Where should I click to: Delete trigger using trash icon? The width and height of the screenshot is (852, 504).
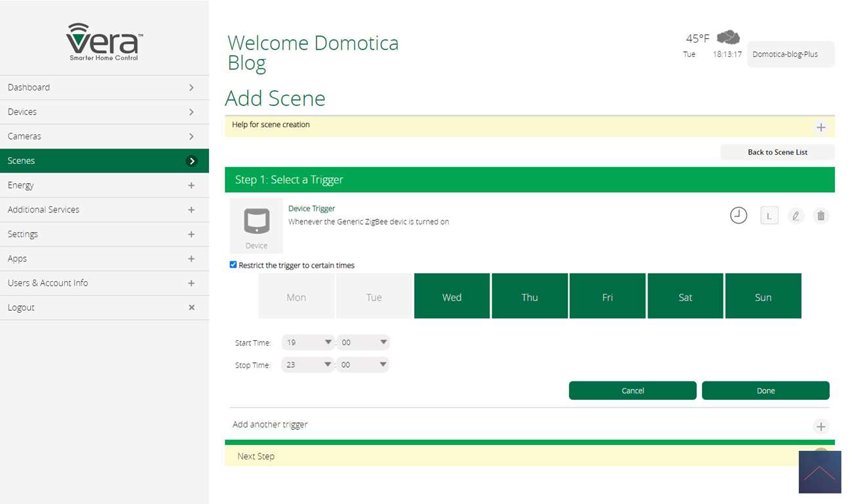[x=821, y=216]
